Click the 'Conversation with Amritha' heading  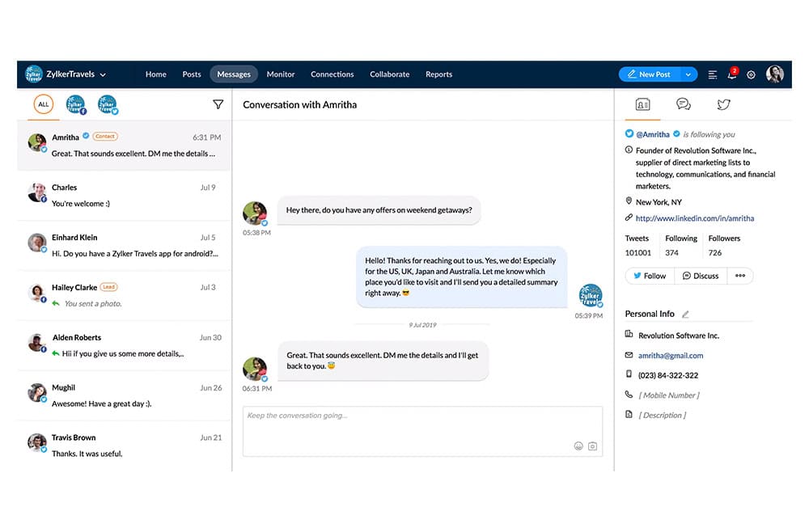pyautogui.click(x=300, y=105)
